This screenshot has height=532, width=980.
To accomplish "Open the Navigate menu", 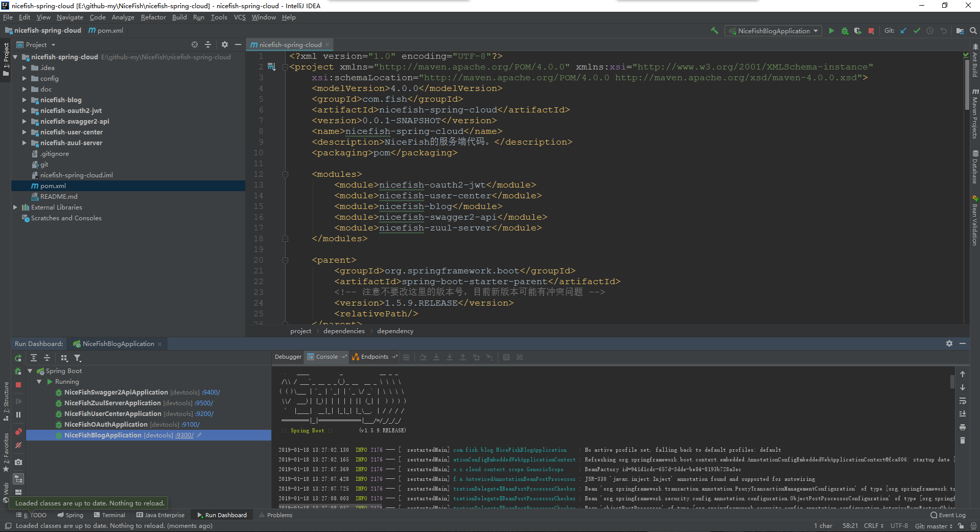I will (69, 17).
